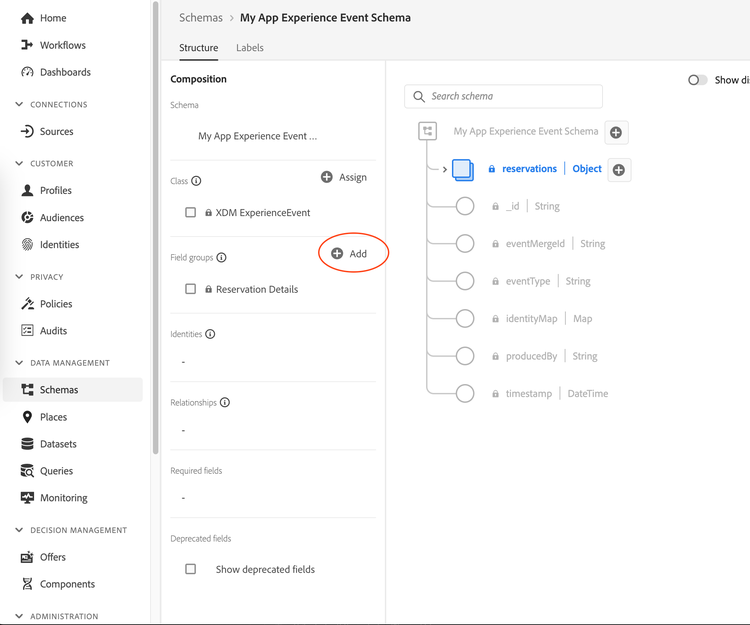Click the Schemas icon in sidebar
The width and height of the screenshot is (750, 625).
27,390
